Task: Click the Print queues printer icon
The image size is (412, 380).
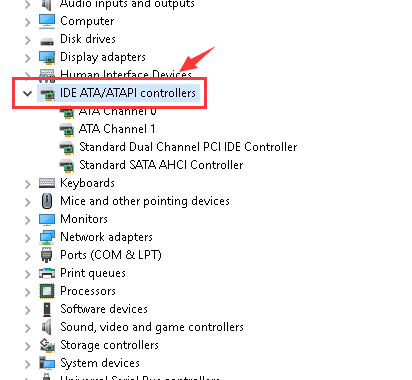Action: pyautogui.click(x=47, y=273)
